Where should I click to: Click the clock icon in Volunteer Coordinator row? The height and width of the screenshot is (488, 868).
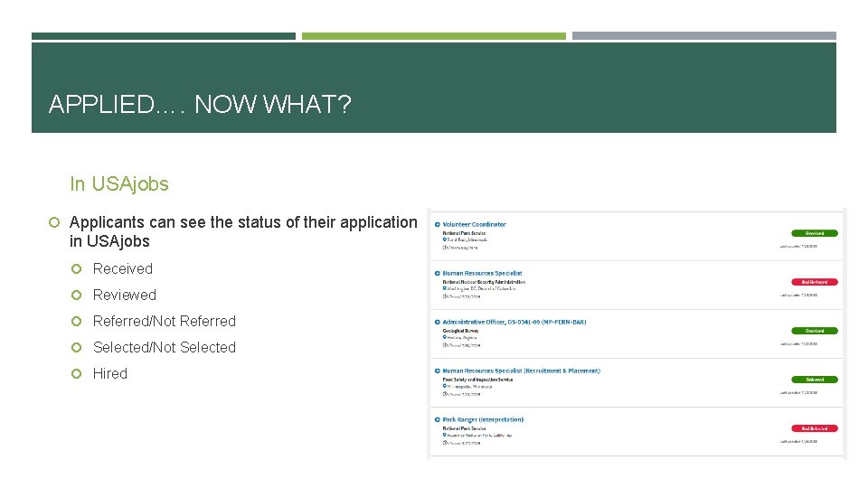click(x=445, y=248)
